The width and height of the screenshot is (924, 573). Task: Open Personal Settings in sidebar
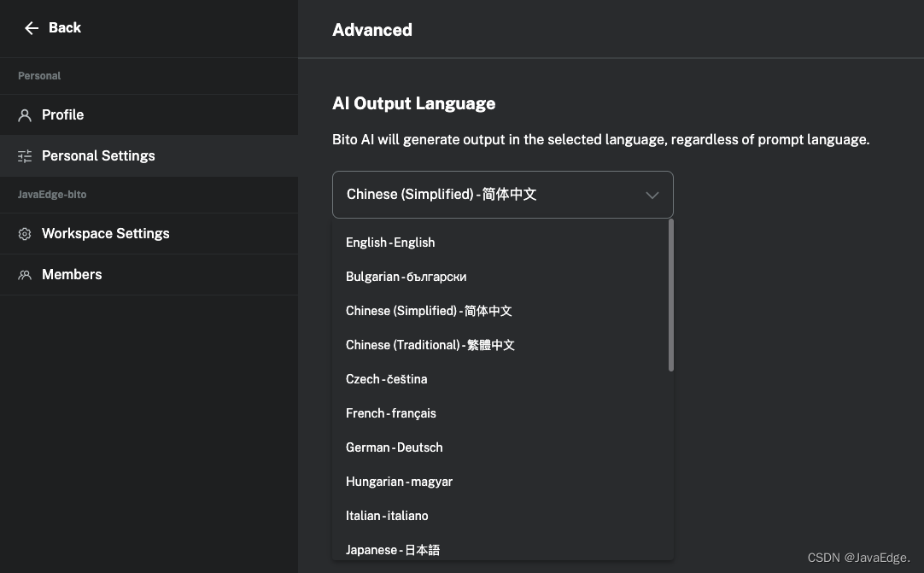point(149,155)
